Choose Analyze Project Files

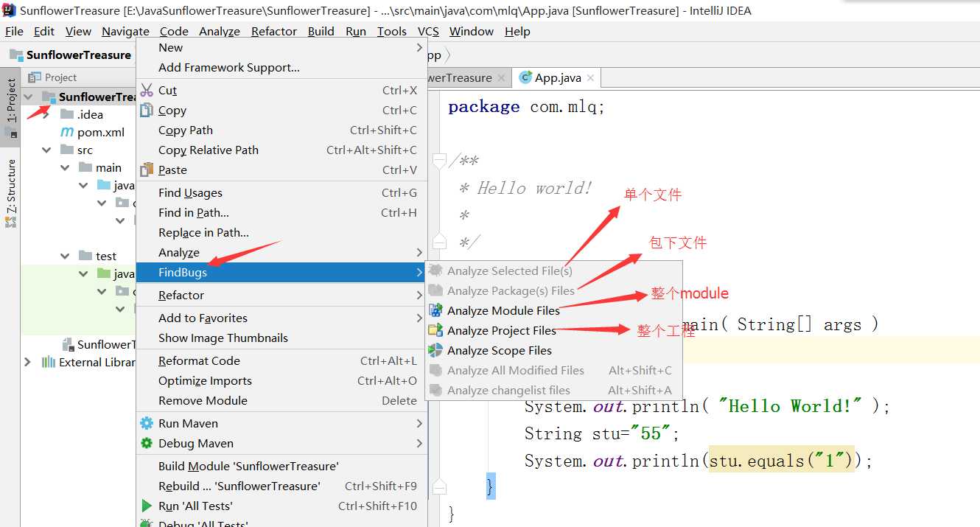[x=554, y=330]
